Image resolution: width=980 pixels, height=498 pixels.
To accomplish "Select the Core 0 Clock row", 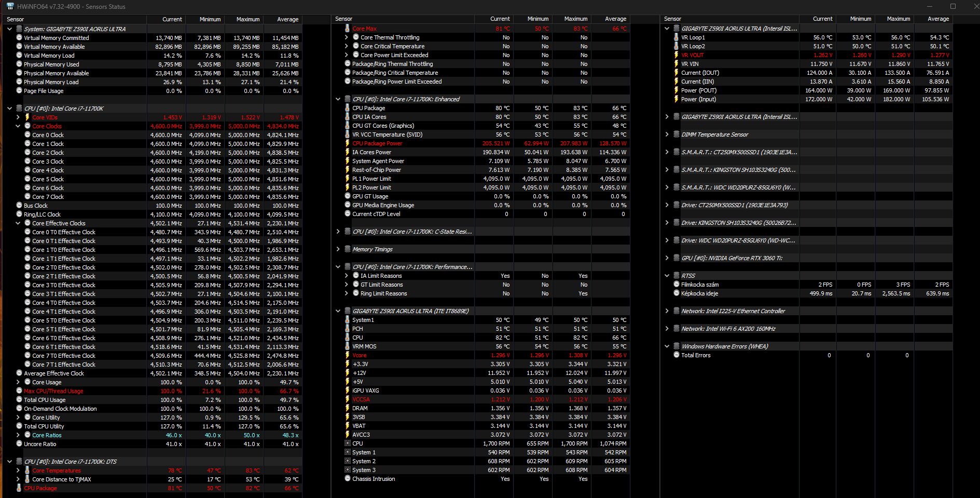I will [x=153, y=135].
